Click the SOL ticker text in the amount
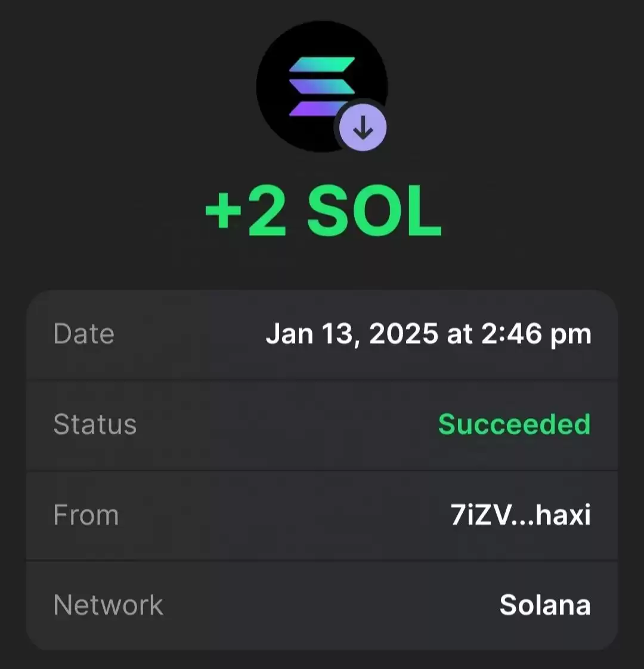The height and width of the screenshot is (669, 644). (x=374, y=210)
